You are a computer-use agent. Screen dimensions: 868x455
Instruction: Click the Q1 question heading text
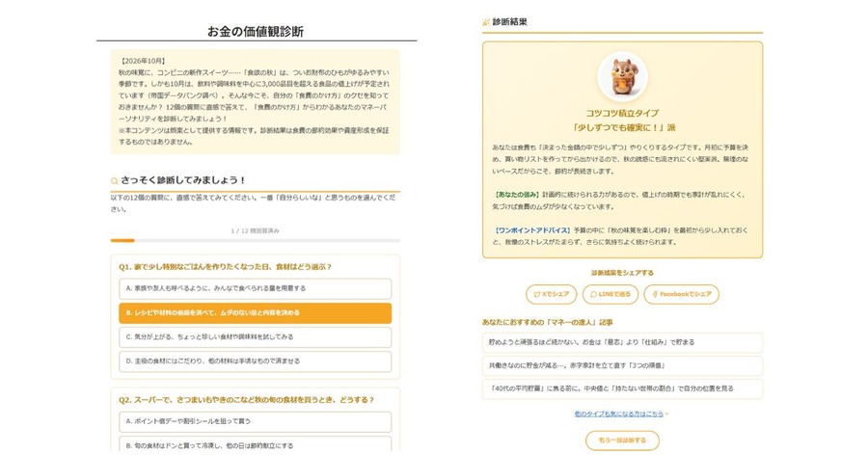pos(225,267)
